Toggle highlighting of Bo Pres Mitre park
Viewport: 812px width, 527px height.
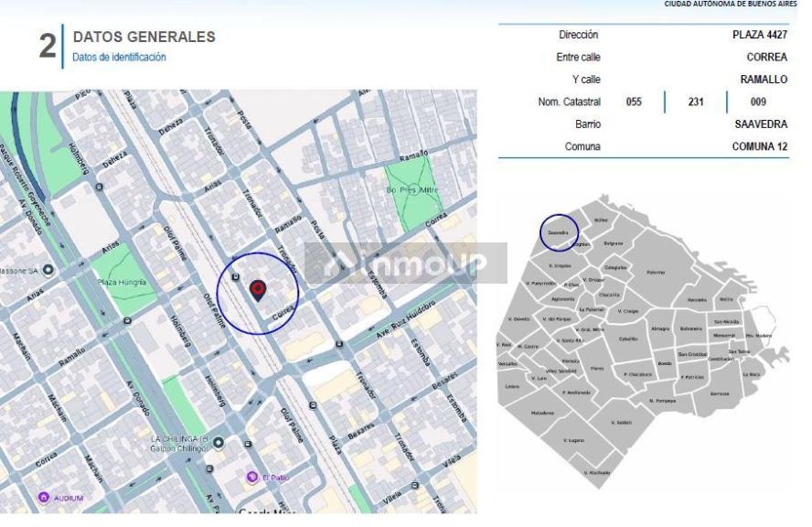coord(414,188)
